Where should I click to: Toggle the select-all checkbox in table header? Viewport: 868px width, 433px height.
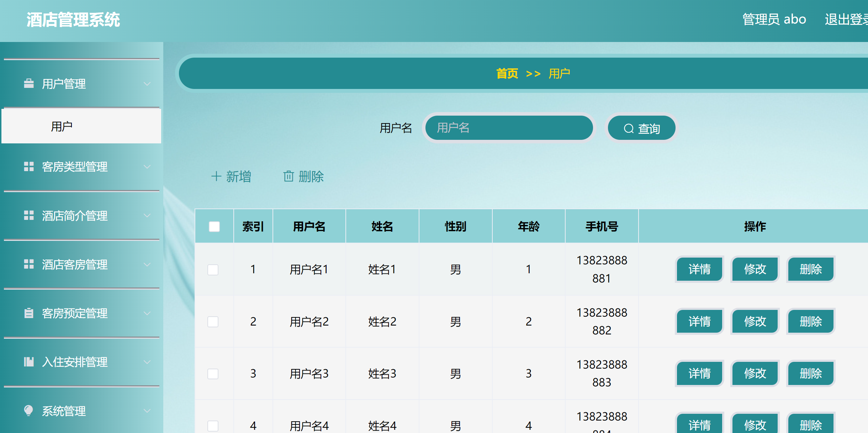point(214,226)
